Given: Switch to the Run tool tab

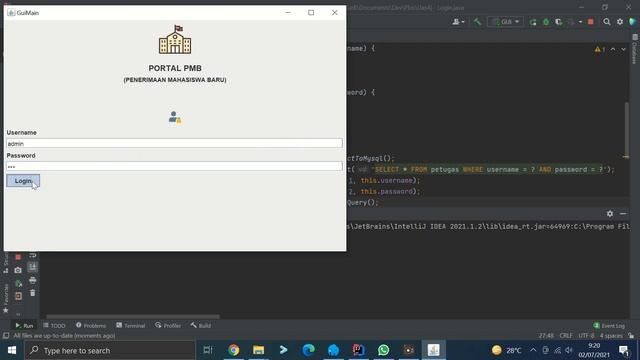Looking at the screenshot, I should [x=24, y=326].
